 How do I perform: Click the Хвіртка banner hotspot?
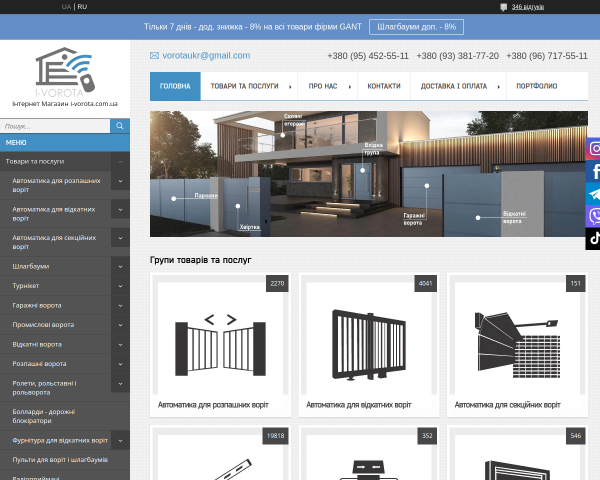pos(238,206)
